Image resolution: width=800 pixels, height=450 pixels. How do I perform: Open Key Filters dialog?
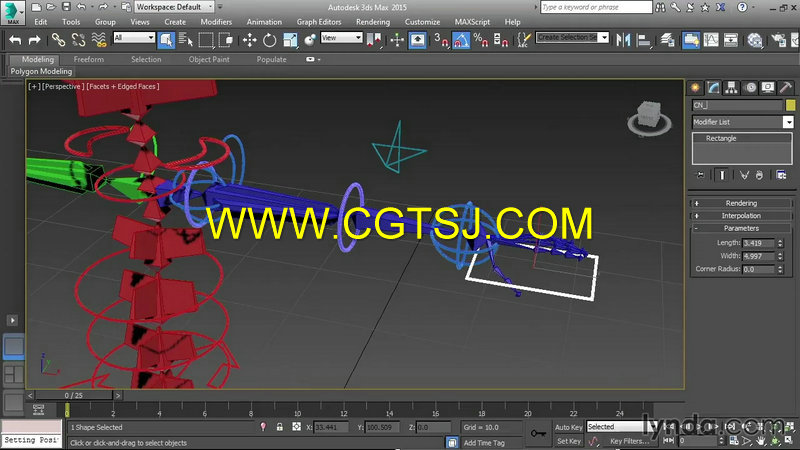(630, 441)
